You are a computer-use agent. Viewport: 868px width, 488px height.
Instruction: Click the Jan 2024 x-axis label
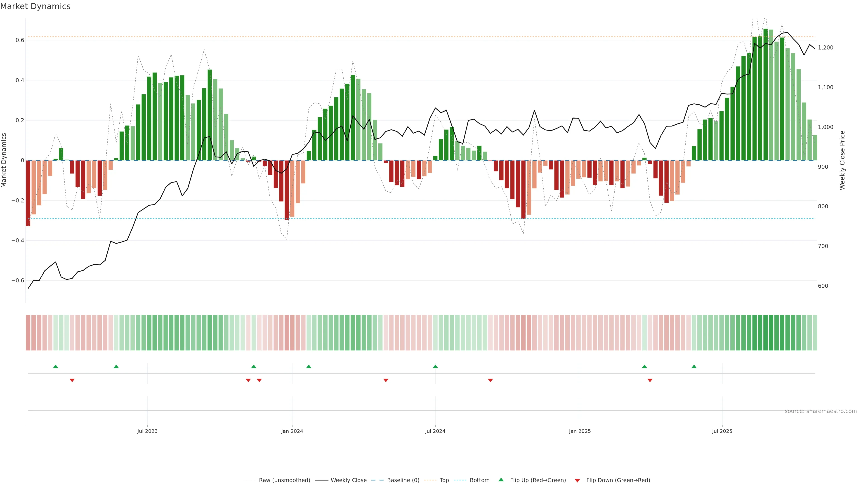(x=292, y=431)
